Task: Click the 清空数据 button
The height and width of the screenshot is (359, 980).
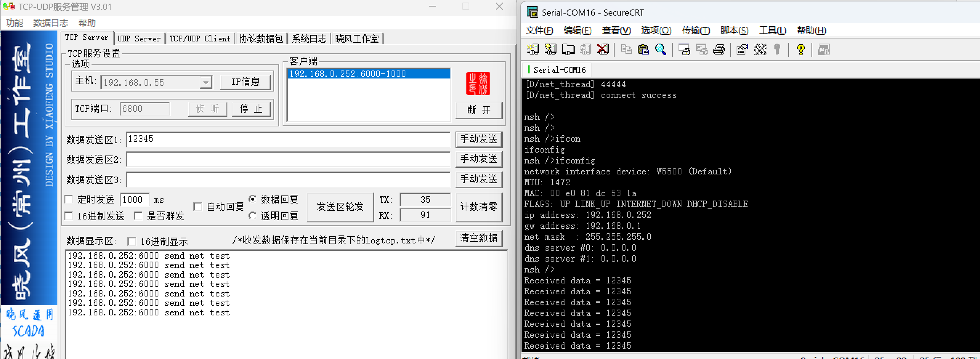Action: (479, 238)
